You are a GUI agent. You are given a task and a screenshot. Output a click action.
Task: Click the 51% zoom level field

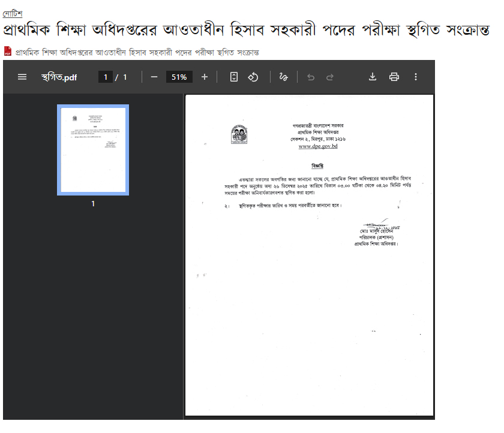click(179, 77)
